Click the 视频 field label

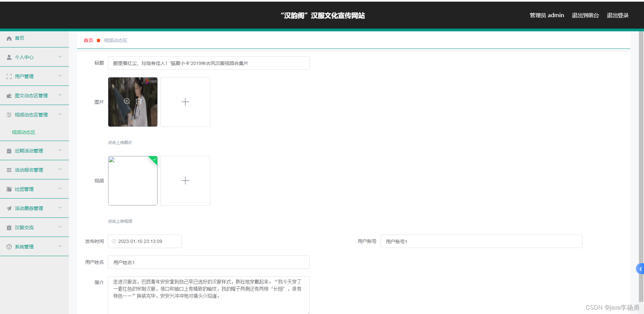point(99,181)
